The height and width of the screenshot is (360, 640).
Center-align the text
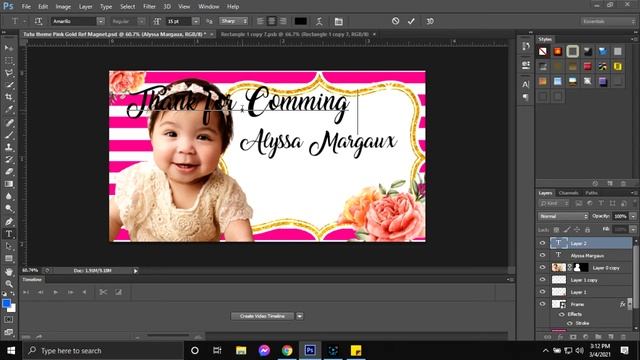pyautogui.click(x=271, y=21)
